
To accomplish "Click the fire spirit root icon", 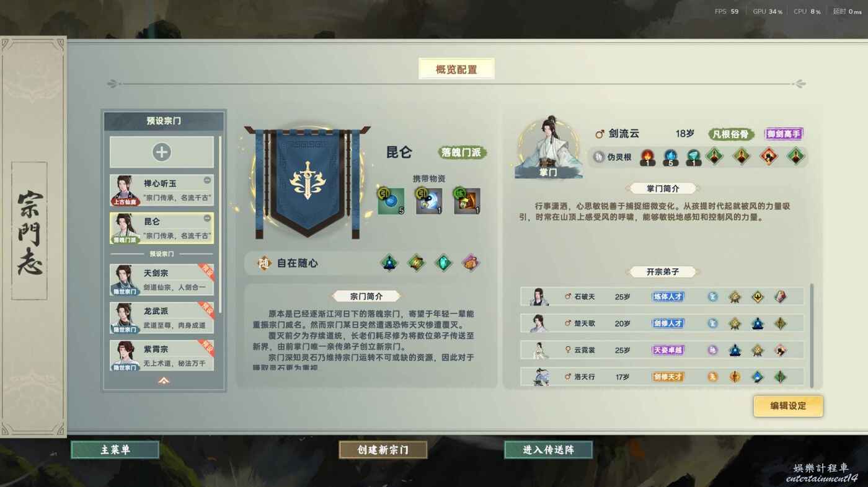I will [647, 157].
